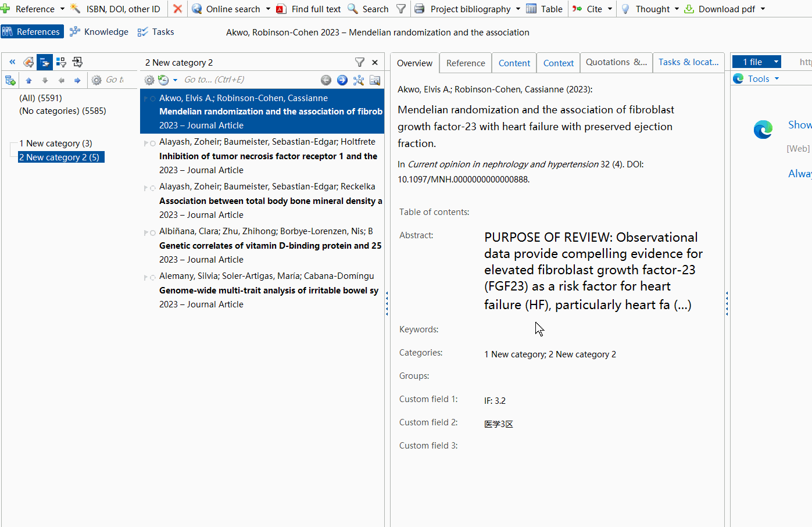Select the Alayash Inhibition of tumor necrosis reference
This screenshot has height=527, width=812.
(262, 156)
